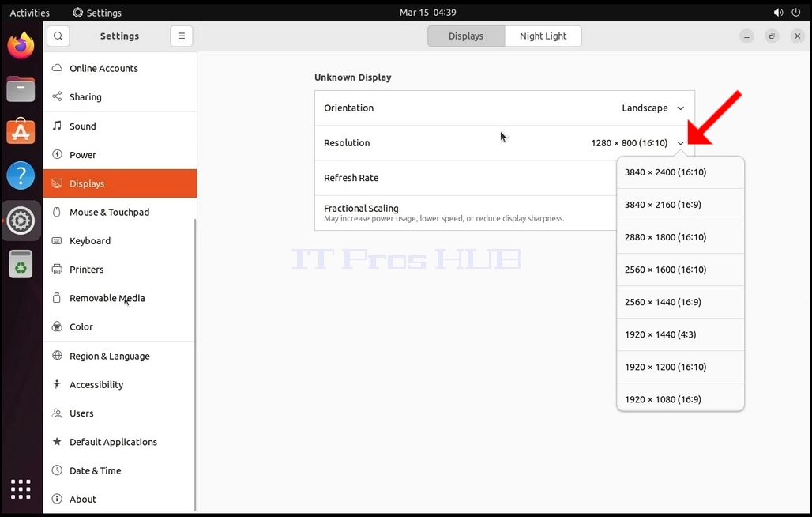Show Applications grid button

[x=21, y=489]
